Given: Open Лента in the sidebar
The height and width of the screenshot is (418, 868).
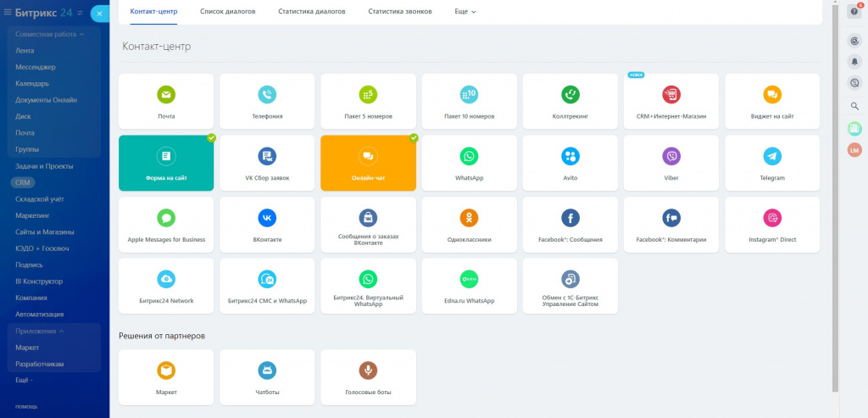Looking at the screenshot, I should [x=25, y=50].
